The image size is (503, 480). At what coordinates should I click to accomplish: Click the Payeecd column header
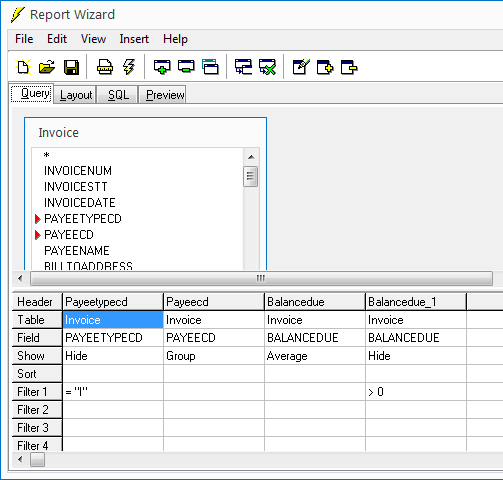point(214,302)
